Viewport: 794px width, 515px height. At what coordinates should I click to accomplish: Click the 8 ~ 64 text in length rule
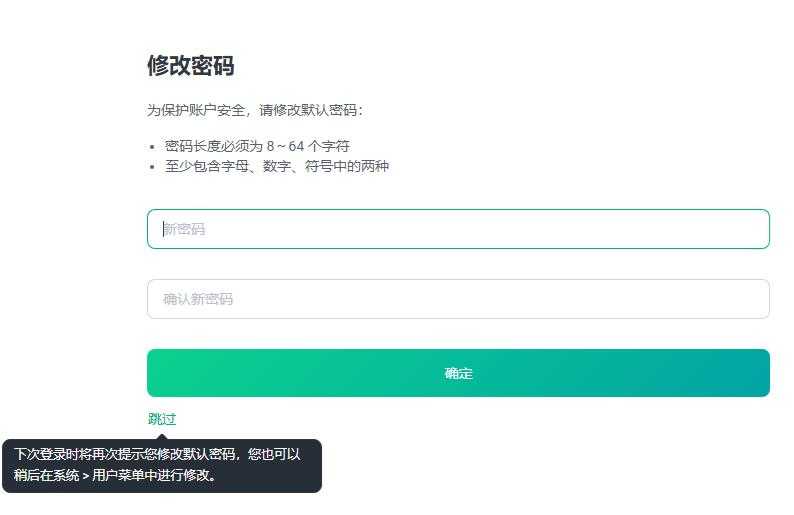pyautogui.click(x=285, y=146)
